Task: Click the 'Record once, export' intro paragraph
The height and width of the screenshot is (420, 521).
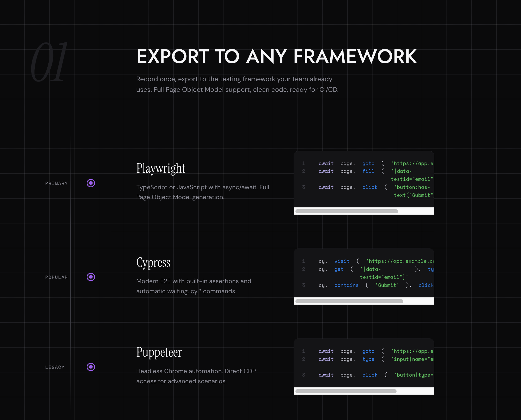Action: pyautogui.click(x=237, y=84)
